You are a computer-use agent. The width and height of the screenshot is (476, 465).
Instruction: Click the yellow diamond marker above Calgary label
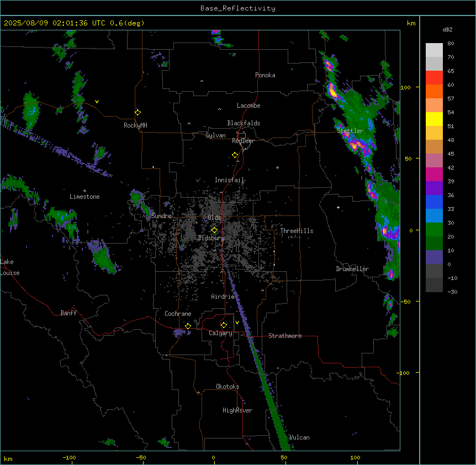click(x=224, y=325)
